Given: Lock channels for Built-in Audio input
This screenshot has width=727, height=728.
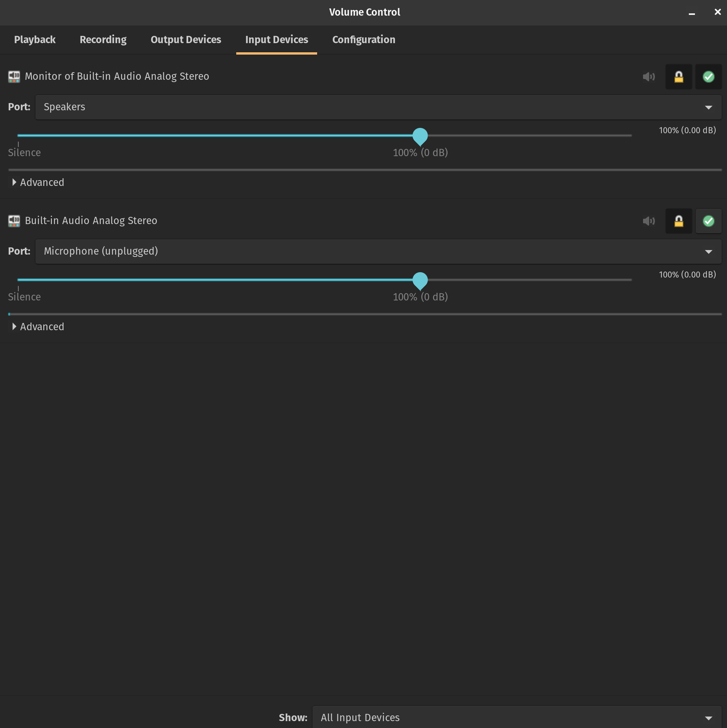Looking at the screenshot, I should (x=679, y=221).
